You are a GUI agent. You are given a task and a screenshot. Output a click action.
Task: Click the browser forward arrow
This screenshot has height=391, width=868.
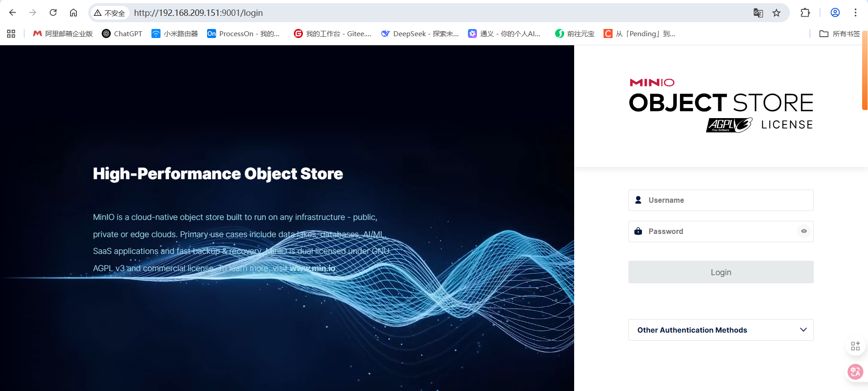pos(33,13)
